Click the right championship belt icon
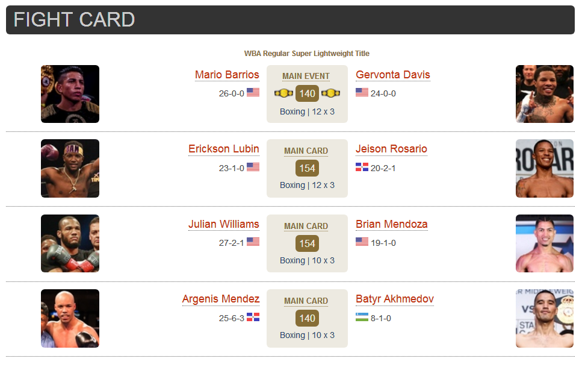 click(x=331, y=93)
